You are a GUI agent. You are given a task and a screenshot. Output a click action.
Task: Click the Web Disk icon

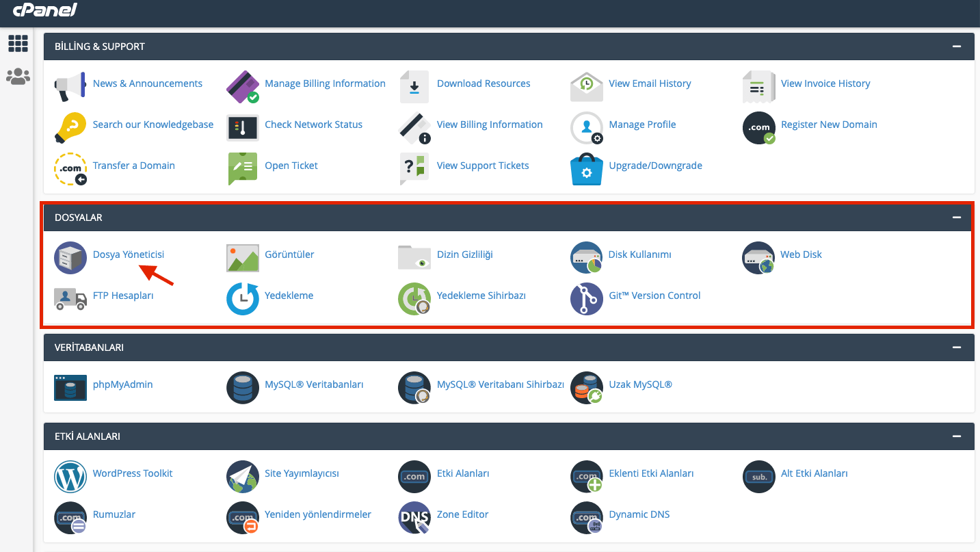pos(759,258)
